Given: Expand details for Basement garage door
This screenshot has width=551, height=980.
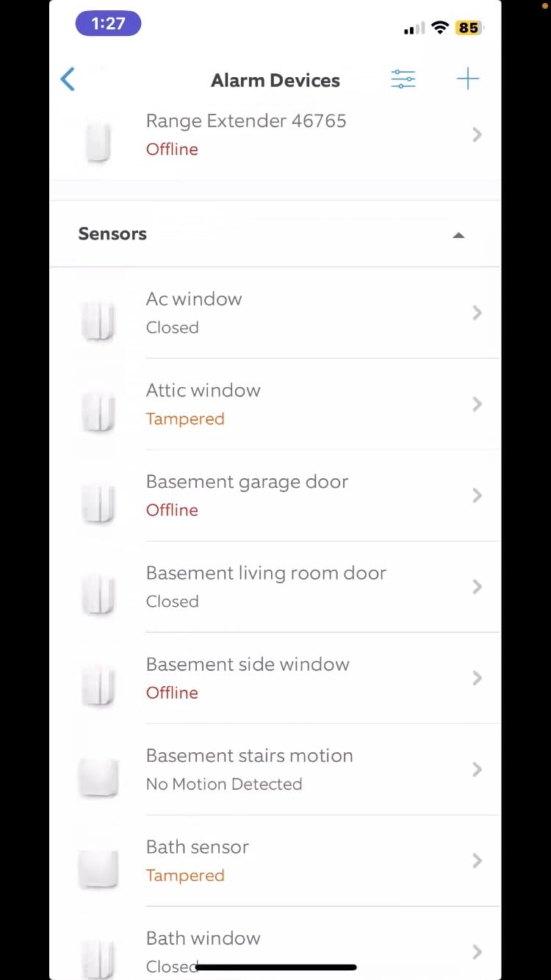Looking at the screenshot, I should 477,495.
